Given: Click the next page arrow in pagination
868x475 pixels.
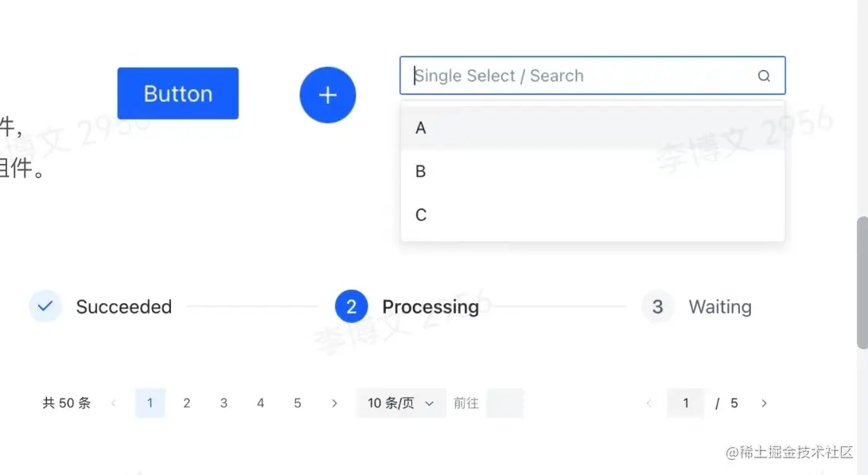Looking at the screenshot, I should [334, 403].
